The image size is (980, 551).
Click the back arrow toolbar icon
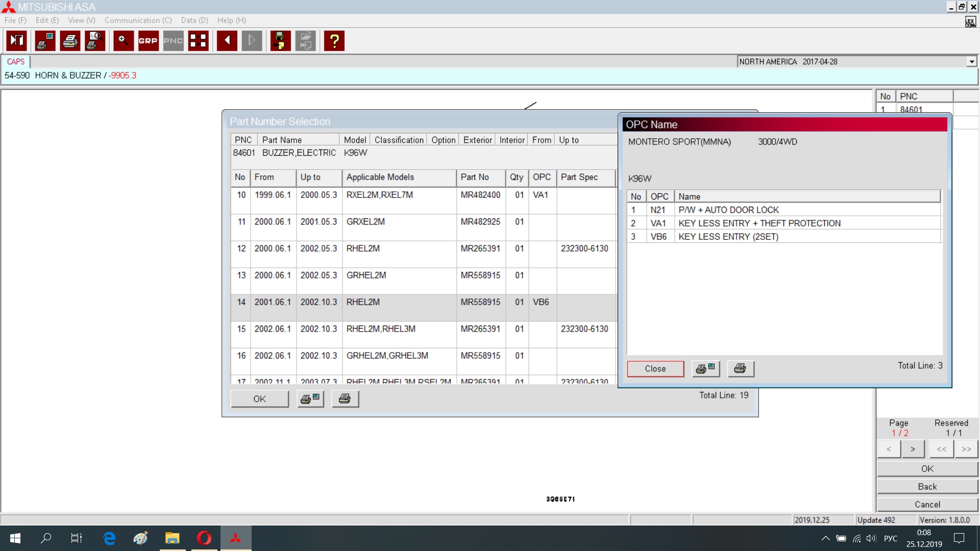(x=227, y=41)
